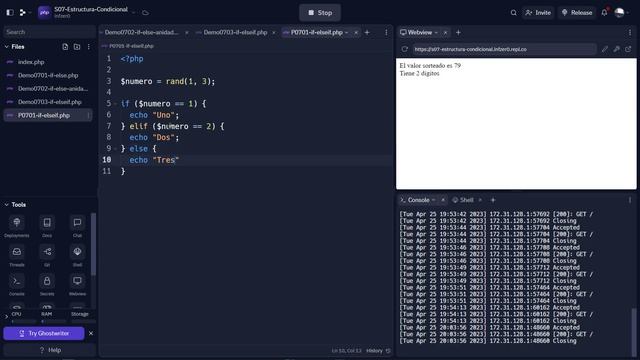Close the Demo0702-if-else-anidad tab
The height and width of the screenshot is (360, 640).
[187, 32]
